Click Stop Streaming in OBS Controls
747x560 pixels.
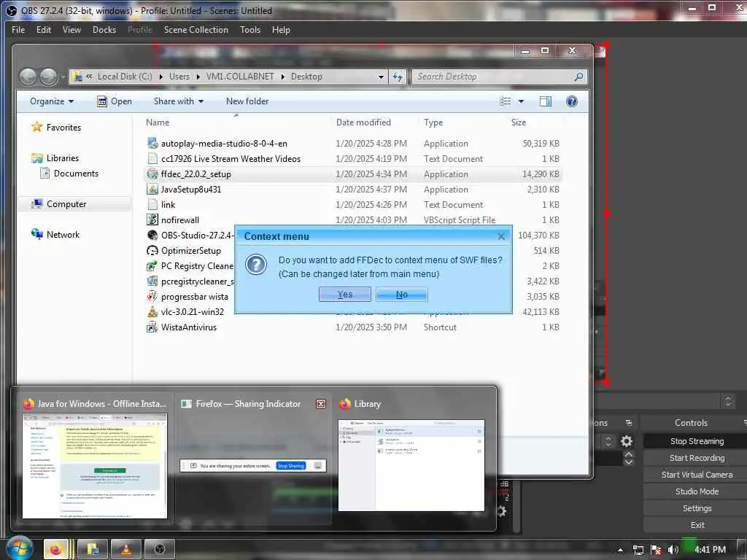click(x=697, y=441)
